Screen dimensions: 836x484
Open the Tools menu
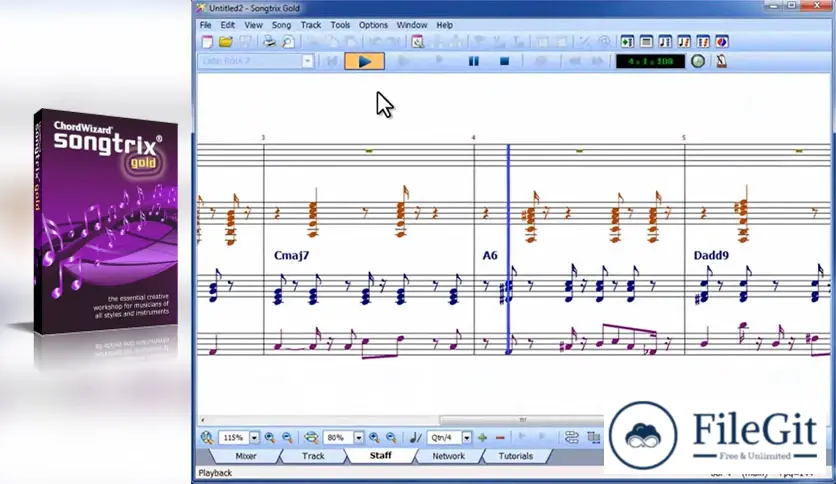340,25
